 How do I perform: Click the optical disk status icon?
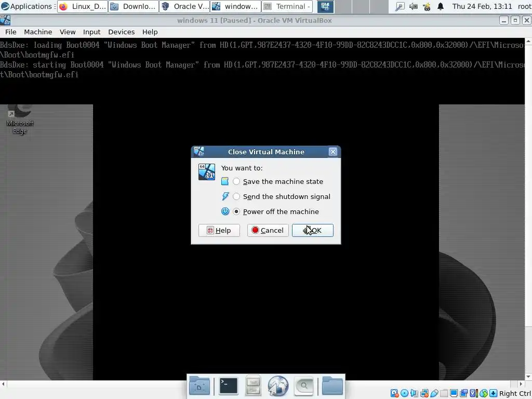(x=404, y=393)
